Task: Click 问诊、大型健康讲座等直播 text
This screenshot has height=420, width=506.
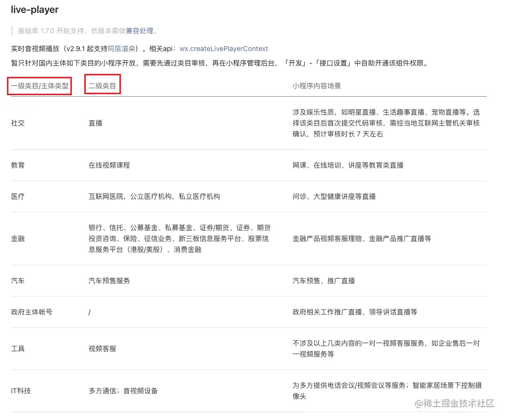Action: pos(334,196)
